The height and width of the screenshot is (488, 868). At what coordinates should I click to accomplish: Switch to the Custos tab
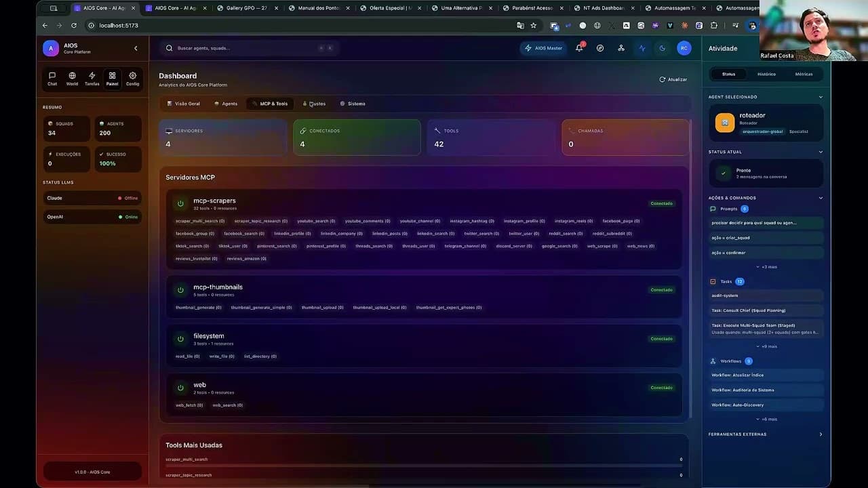(x=316, y=104)
